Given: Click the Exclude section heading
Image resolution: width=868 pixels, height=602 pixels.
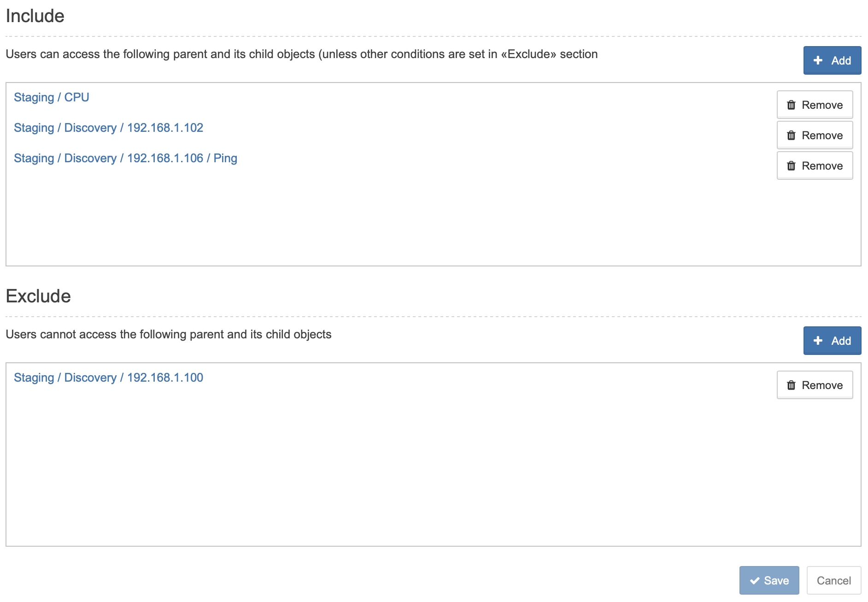Looking at the screenshot, I should tap(38, 296).
